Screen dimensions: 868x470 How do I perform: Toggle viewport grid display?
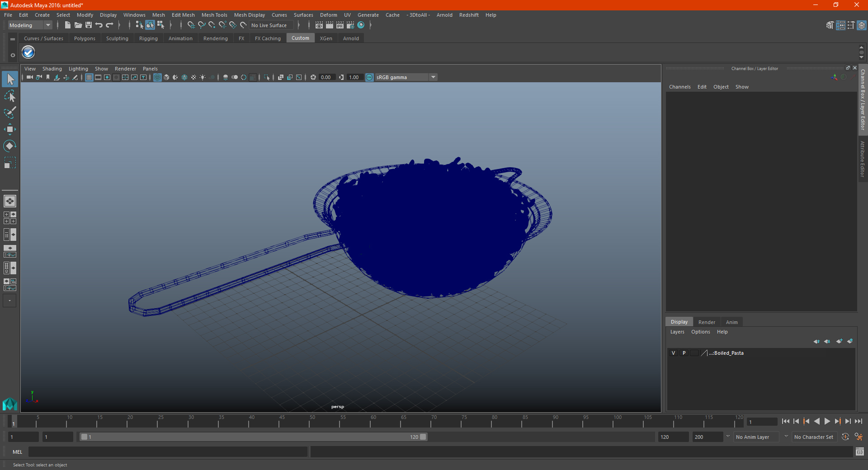[x=89, y=77]
